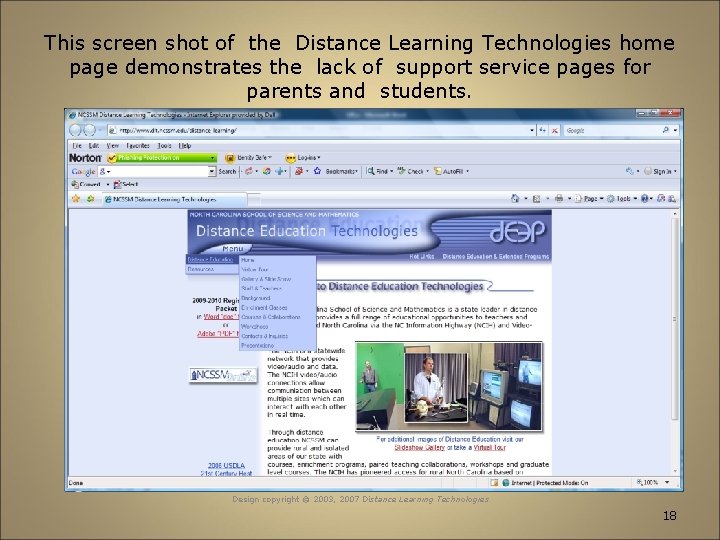
Task: Choose Home in the flyout submenu
Action: tap(278, 260)
